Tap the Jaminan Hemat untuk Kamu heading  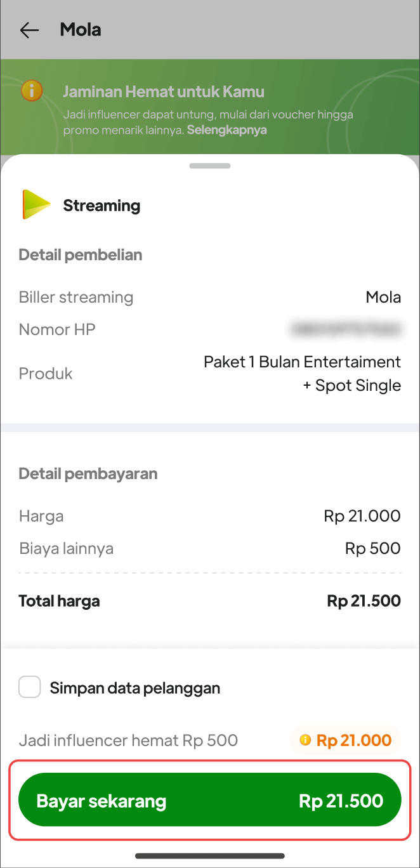pyautogui.click(x=163, y=91)
